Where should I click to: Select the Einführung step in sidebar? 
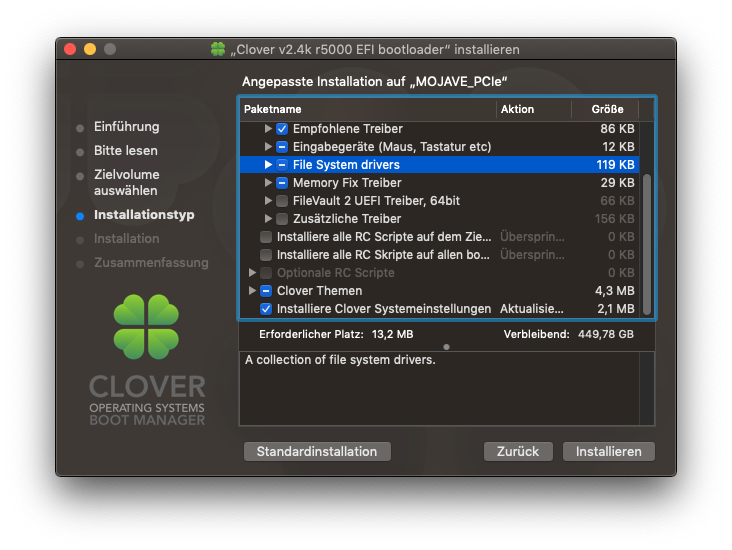(x=127, y=127)
